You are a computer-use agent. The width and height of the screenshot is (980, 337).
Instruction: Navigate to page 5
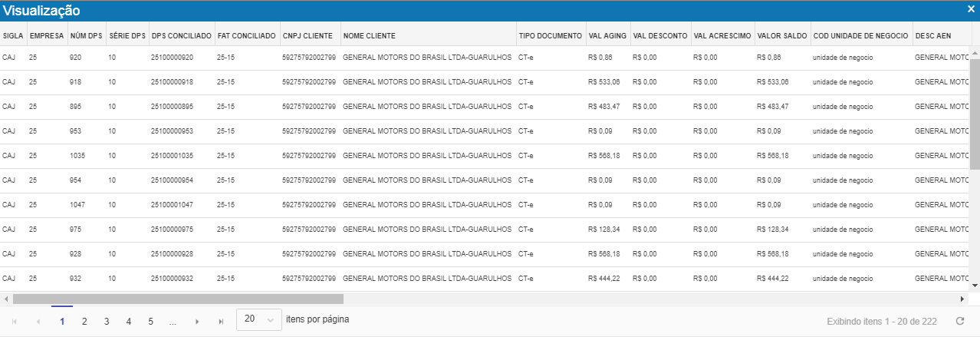point(151,321)
